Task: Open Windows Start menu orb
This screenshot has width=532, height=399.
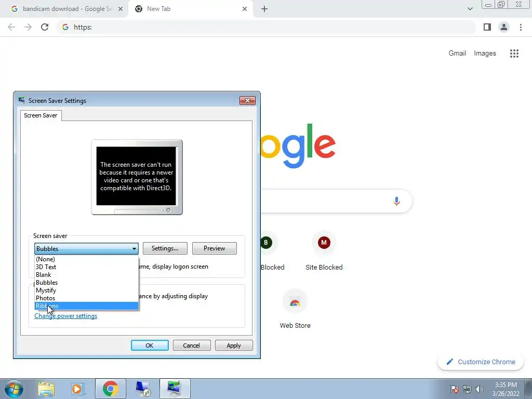Action: click(x=14, y=389)
